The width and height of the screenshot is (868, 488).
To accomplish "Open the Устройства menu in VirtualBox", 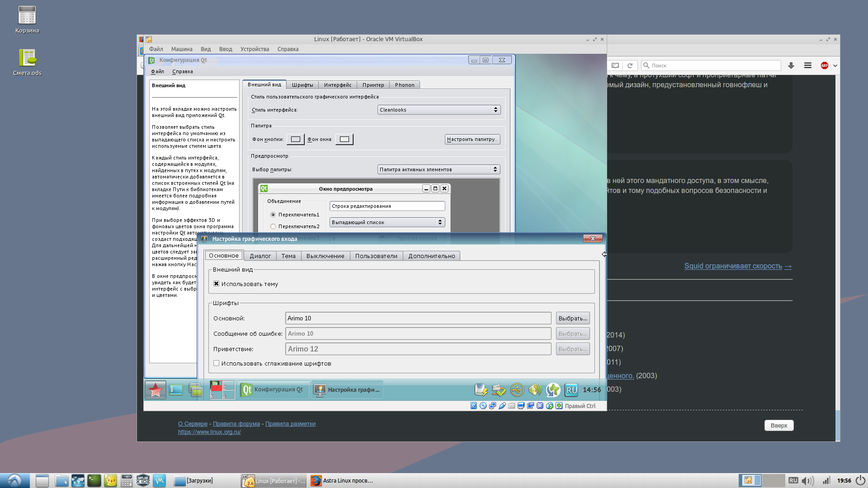I will 255,49.
